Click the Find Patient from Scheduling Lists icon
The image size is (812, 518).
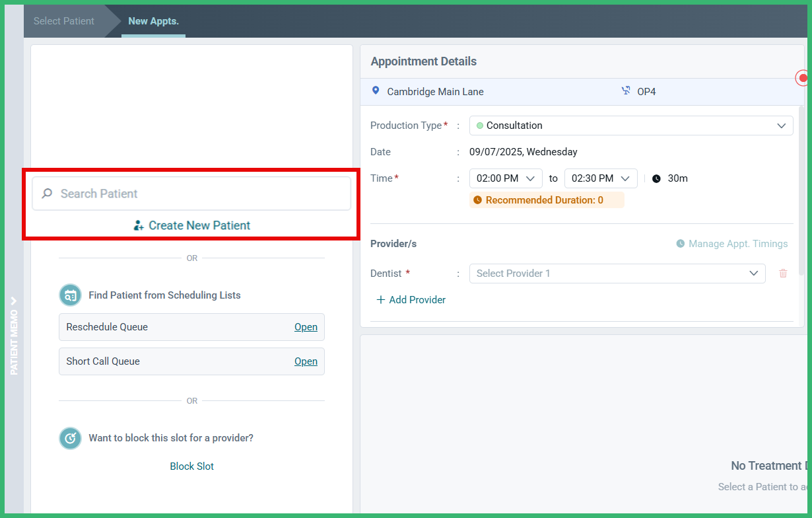click(70, 295)
